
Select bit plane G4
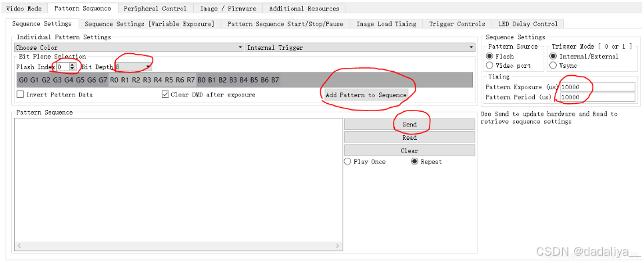(69, 80)
